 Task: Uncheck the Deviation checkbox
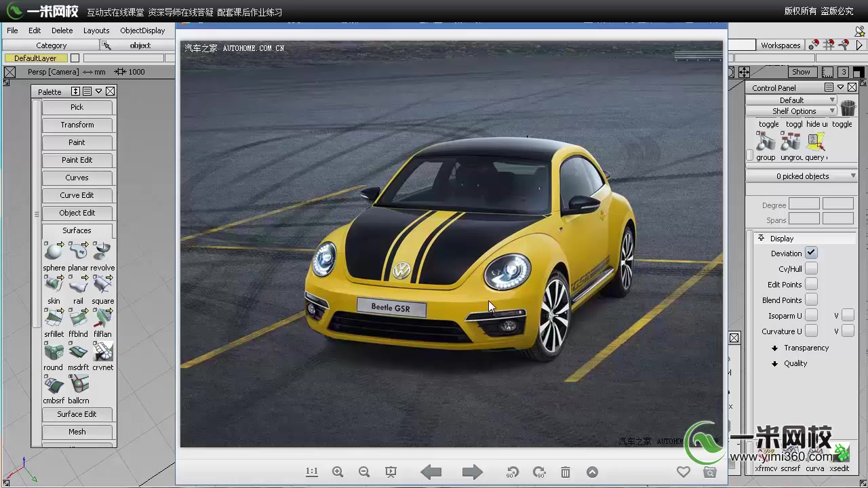click(x=811, y=253)
